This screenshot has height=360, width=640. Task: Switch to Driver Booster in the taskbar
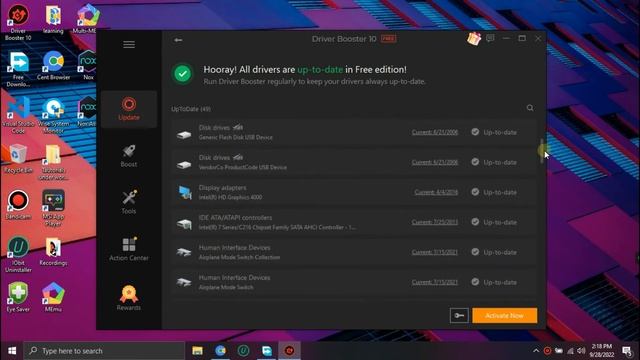(x=289, y=351)
